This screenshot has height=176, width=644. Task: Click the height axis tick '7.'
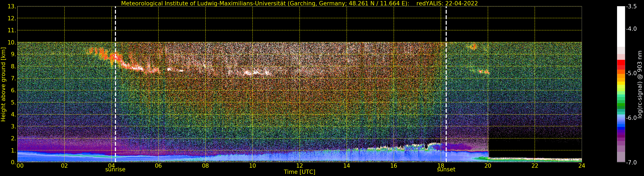13,78
